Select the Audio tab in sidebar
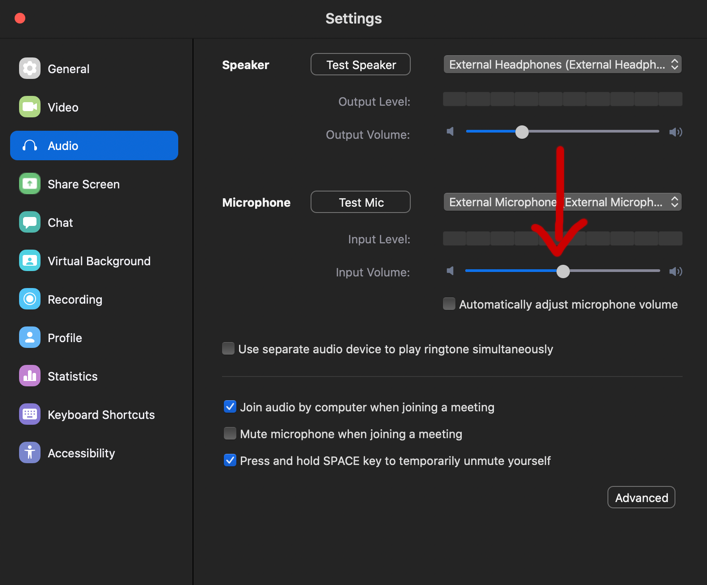Viewport: 707px width, 585px height. coord(94,145)
